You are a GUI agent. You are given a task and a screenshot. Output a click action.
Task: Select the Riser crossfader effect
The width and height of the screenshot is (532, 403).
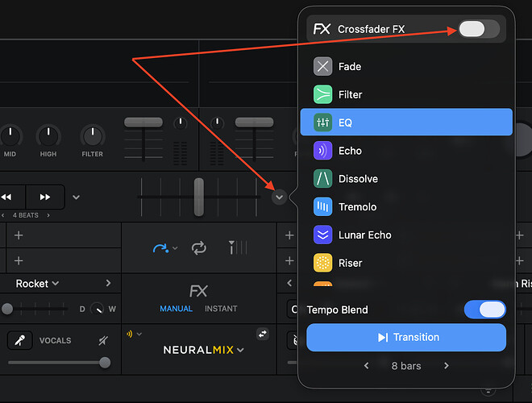click(x=406, y=263)
